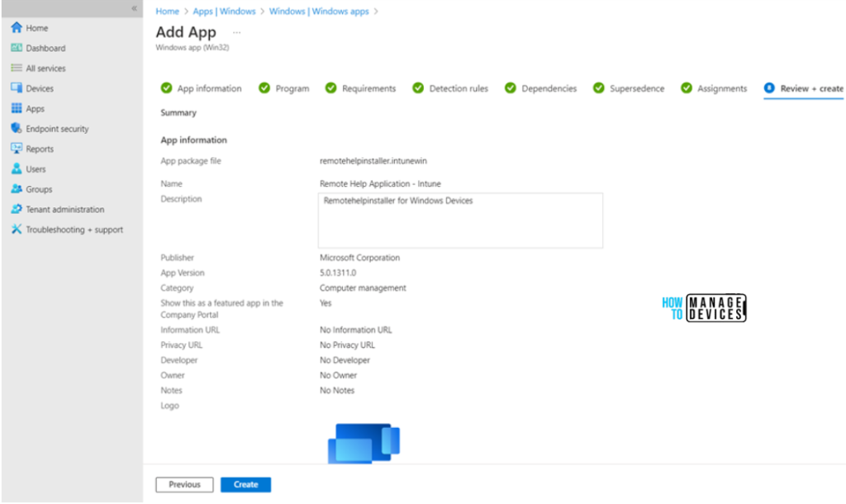Screen dimensions: 846x504
Task: Click the Endpoint security shield icon
Action: pos(17,128)
